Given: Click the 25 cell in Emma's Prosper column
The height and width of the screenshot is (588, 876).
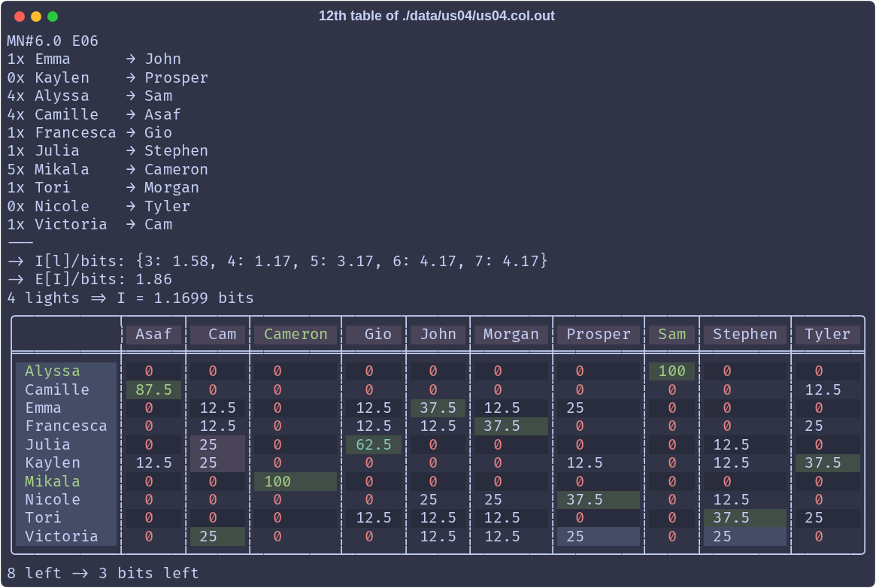Looking at the screenshot, I should click(599, 408).
